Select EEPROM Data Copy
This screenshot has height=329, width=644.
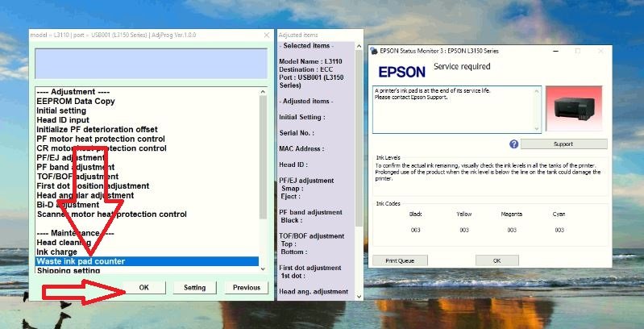pos(76,101)
